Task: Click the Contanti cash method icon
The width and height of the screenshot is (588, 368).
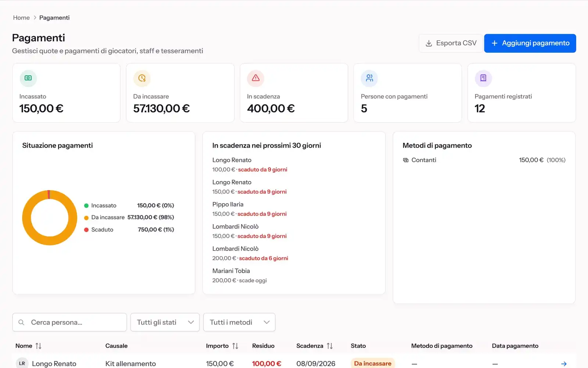Action: [x=406, y=160]
